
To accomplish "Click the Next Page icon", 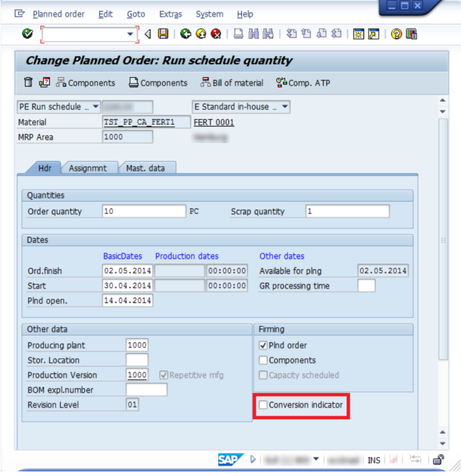I will click(322, 34).
